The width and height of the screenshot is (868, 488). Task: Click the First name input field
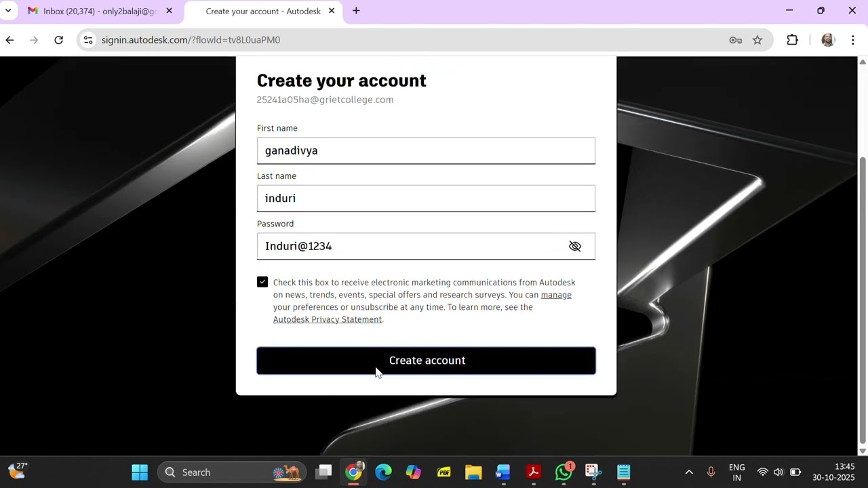[426, 150]
